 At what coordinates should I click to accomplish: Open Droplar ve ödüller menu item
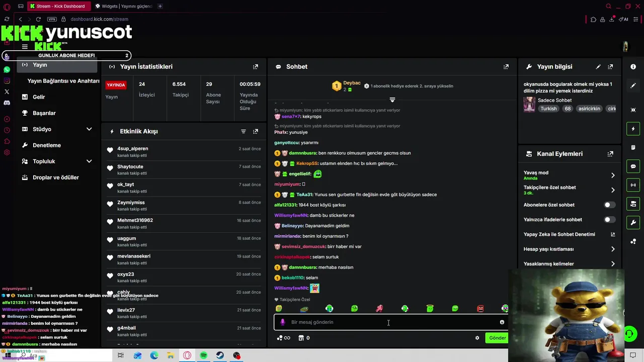(57, 177)
